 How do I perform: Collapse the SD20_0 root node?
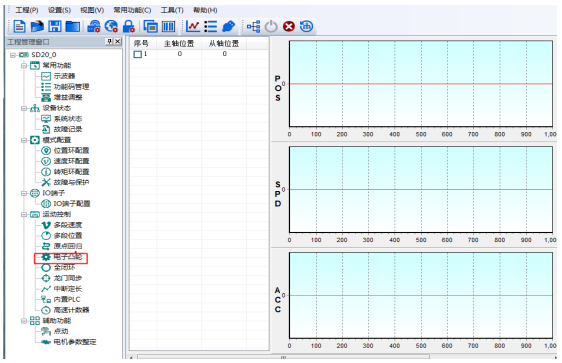click(x=13, y=55)
